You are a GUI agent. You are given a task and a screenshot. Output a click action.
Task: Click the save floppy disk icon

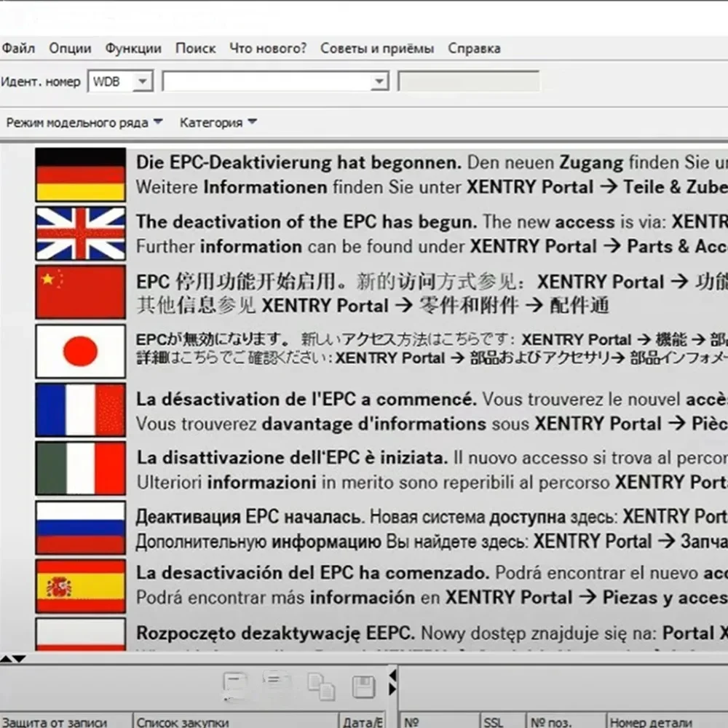pos(363,687)
